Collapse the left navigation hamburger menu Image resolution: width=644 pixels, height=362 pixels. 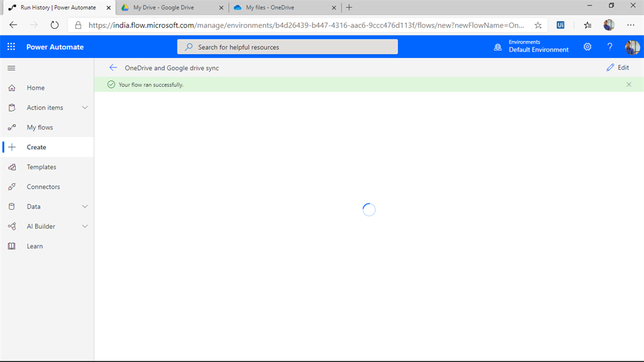click(x=11, y=68)
